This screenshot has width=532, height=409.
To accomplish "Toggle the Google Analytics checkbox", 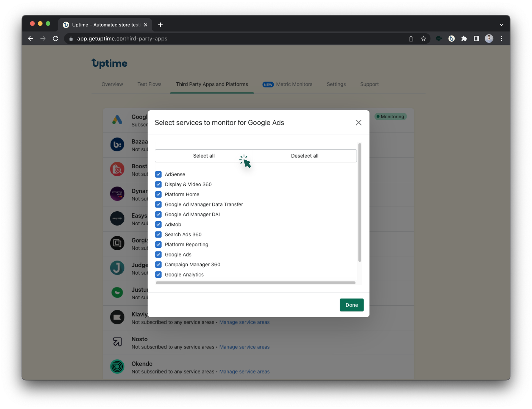I will coord(158,275).
